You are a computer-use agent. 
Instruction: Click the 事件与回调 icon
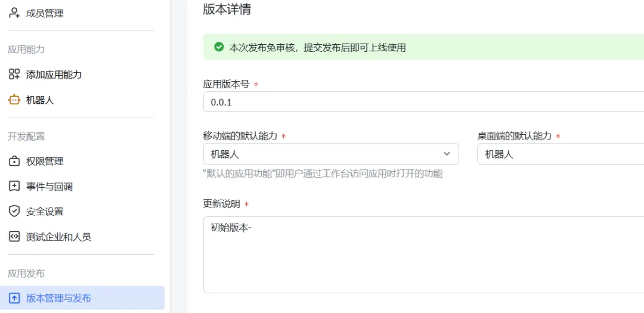click(x=14, y=187)
